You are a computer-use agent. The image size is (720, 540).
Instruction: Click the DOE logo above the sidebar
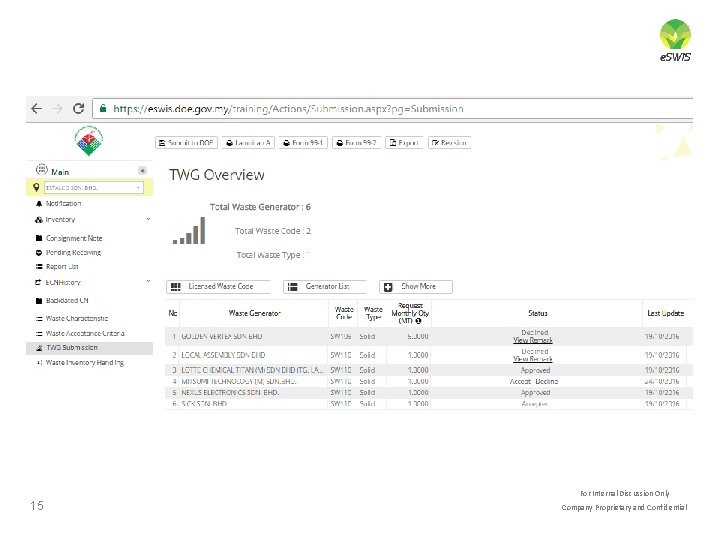(89, 141)
